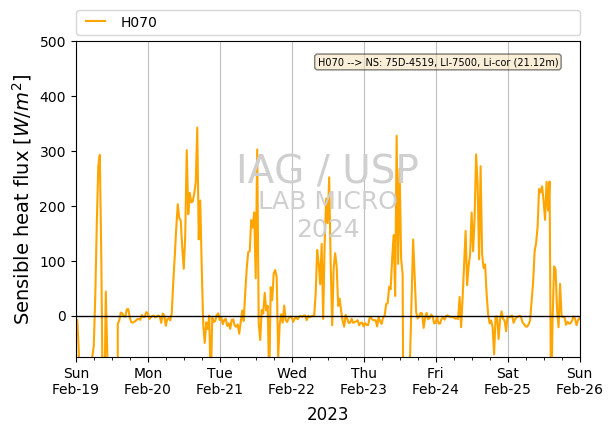Click the Sat Feb-25 date label
The image size is (613, 434).
click(507, 381)
